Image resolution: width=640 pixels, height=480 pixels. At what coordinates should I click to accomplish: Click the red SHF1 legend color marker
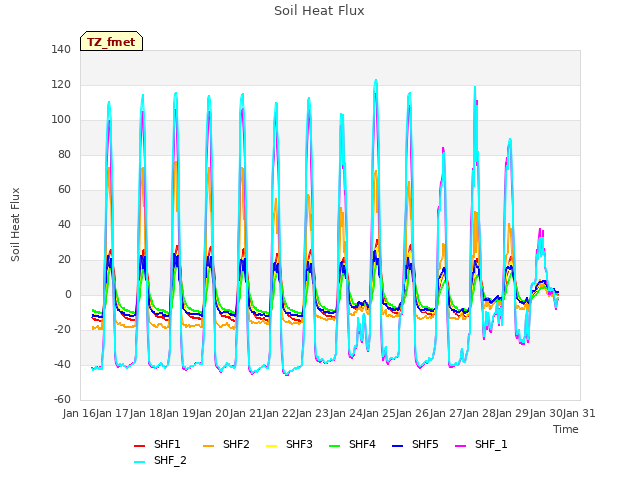tap(140, 446)
